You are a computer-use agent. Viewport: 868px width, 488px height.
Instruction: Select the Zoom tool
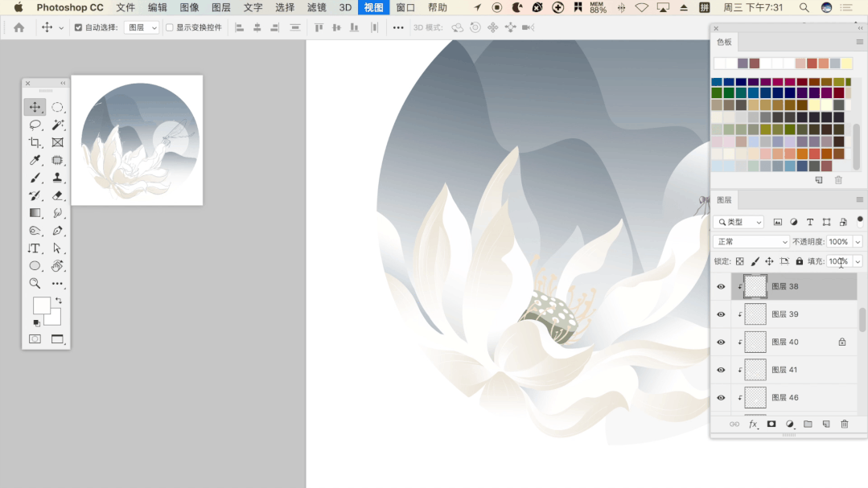click(x=35, y=283)
